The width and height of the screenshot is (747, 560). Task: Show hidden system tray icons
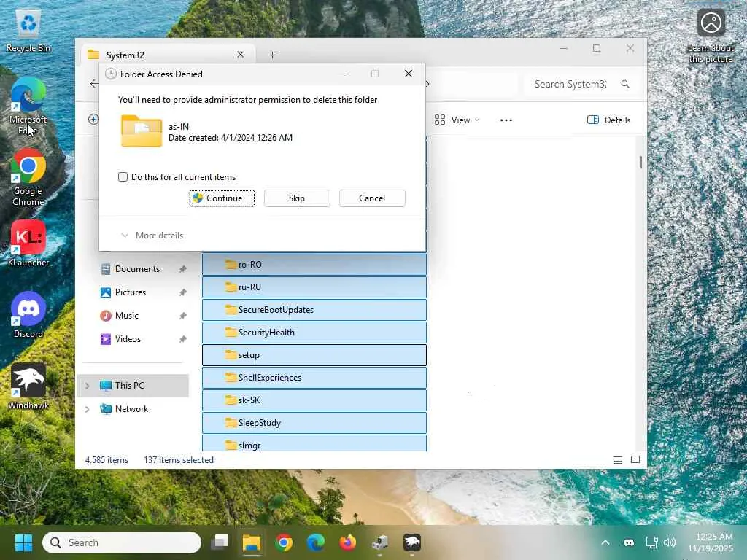[x=605, y=542]
